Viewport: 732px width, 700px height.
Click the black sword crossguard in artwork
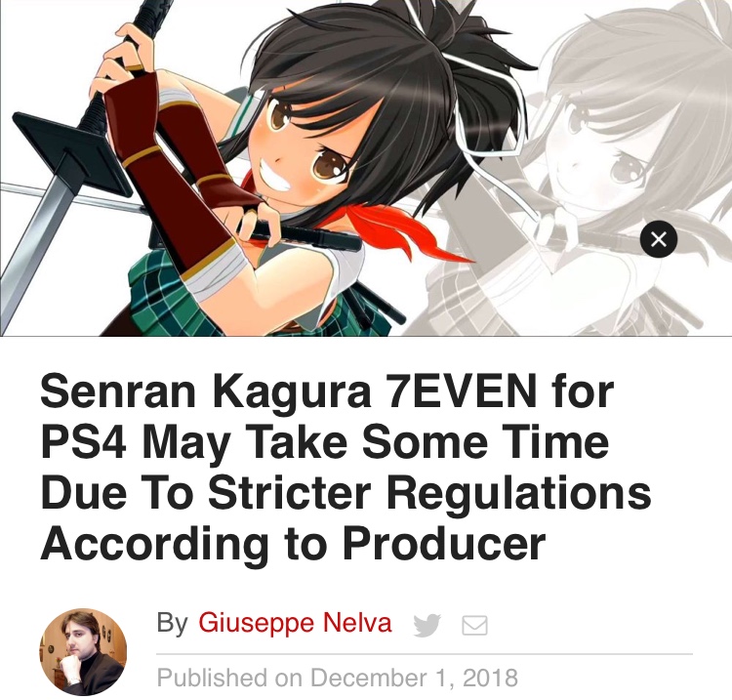click(70, 149)
